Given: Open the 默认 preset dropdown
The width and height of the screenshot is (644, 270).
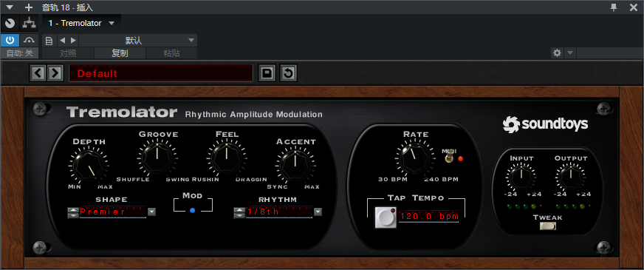Looking at the screenshot, I should [x=138, y=41].
